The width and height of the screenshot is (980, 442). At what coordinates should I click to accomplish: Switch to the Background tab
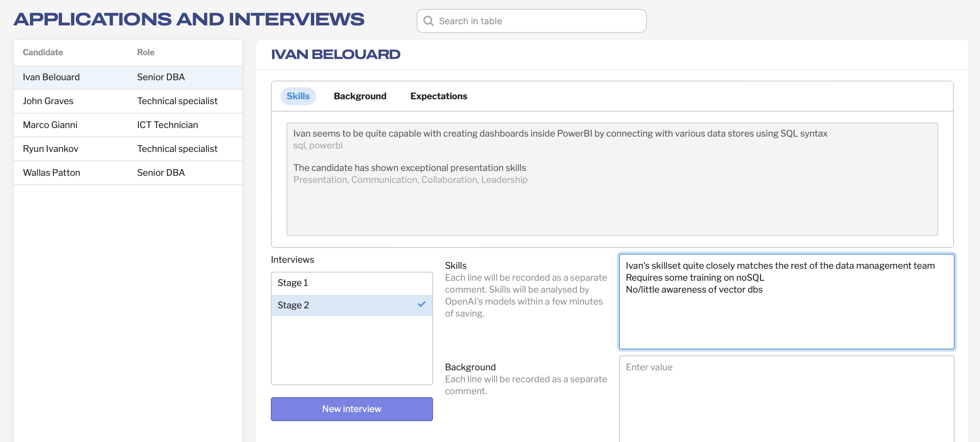[x=359, y=96]
